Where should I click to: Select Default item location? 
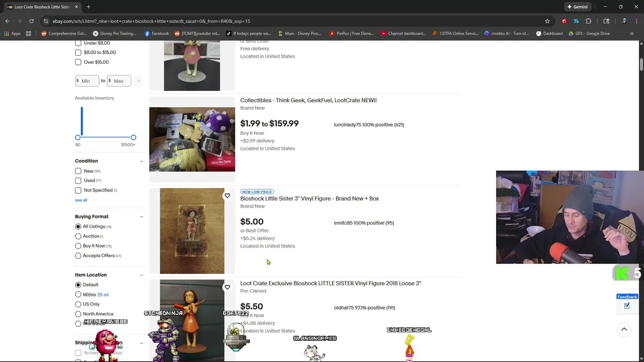coord(78,285)
